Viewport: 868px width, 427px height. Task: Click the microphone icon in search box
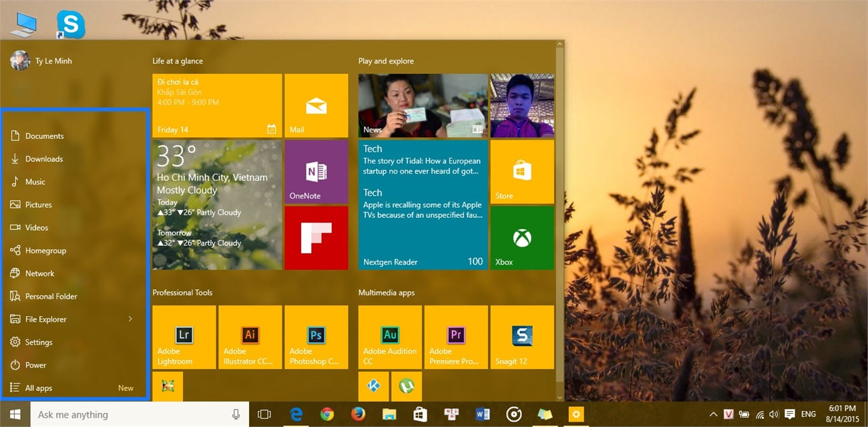[236, 414]
